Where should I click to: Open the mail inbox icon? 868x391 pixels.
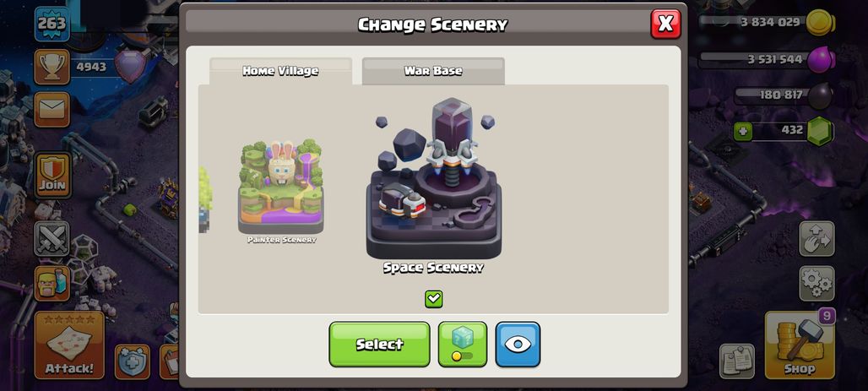coord(52,110)
